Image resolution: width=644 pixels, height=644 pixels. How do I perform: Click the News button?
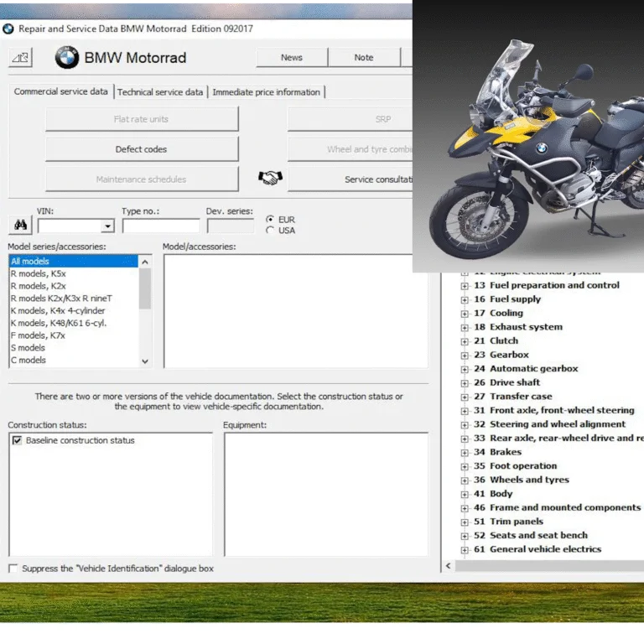292,58
